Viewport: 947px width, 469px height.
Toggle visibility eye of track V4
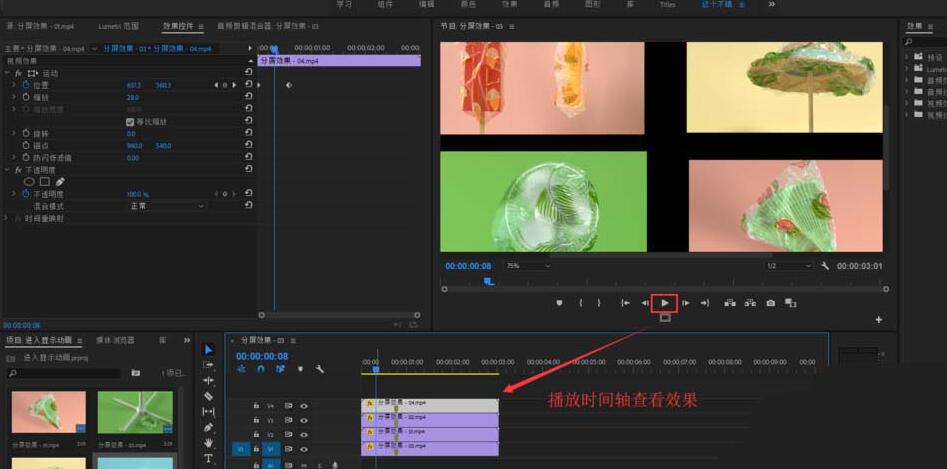[304, 406]
